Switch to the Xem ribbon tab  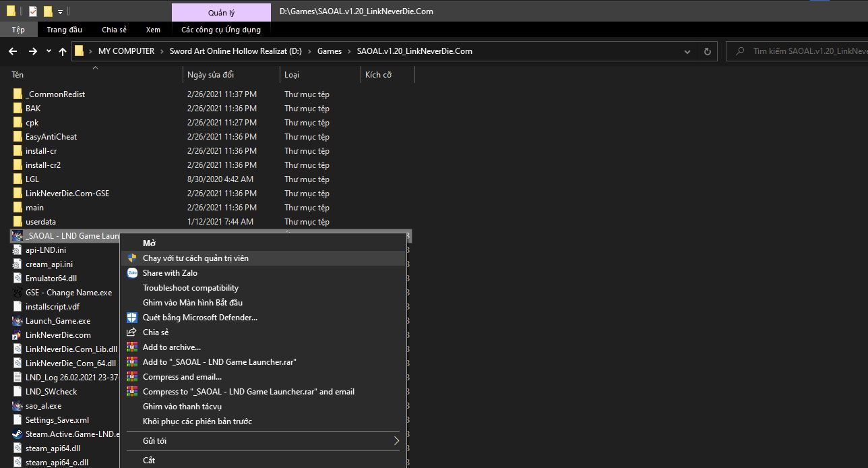(x=153, y=30)
